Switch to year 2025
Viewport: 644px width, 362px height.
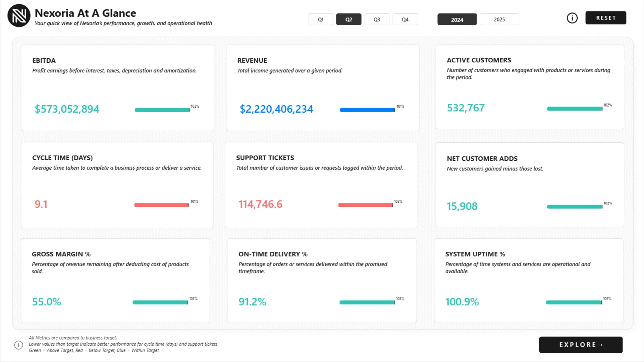point(499,19)
